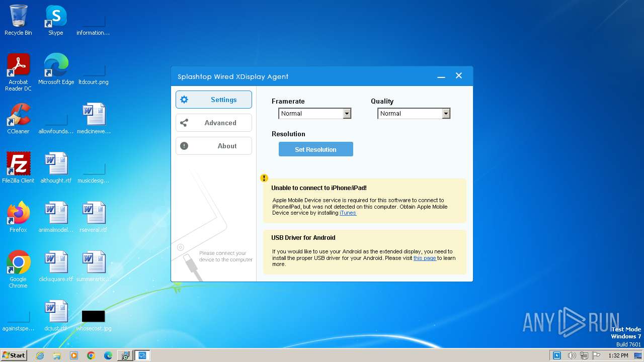Select the Microsoft Edge desktop shortcut
644x362 pixels.
click(x=56, y=69)
